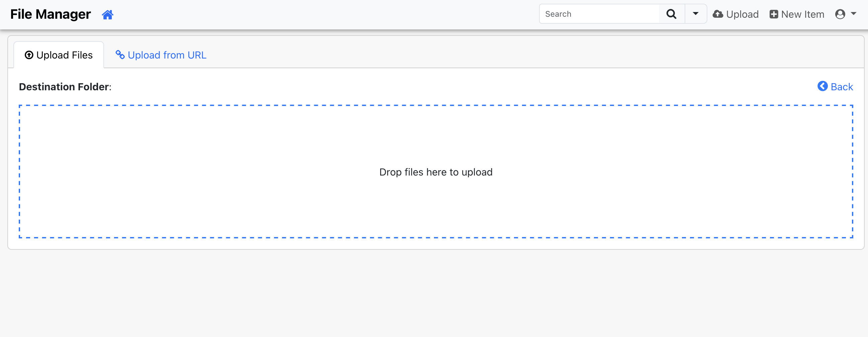
Task: Click the blue home icon
Action: pos(107,14)
